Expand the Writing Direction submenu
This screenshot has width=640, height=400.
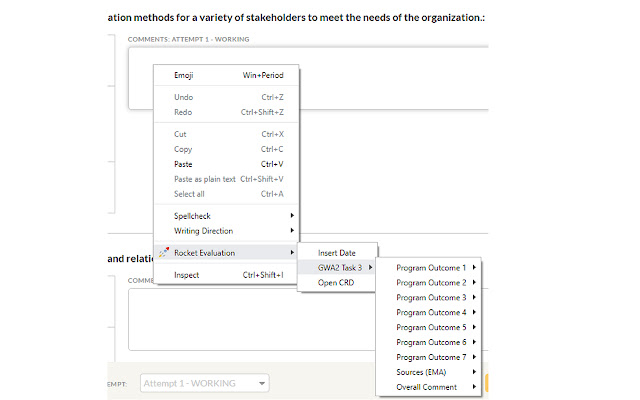[x=227, y=231]
